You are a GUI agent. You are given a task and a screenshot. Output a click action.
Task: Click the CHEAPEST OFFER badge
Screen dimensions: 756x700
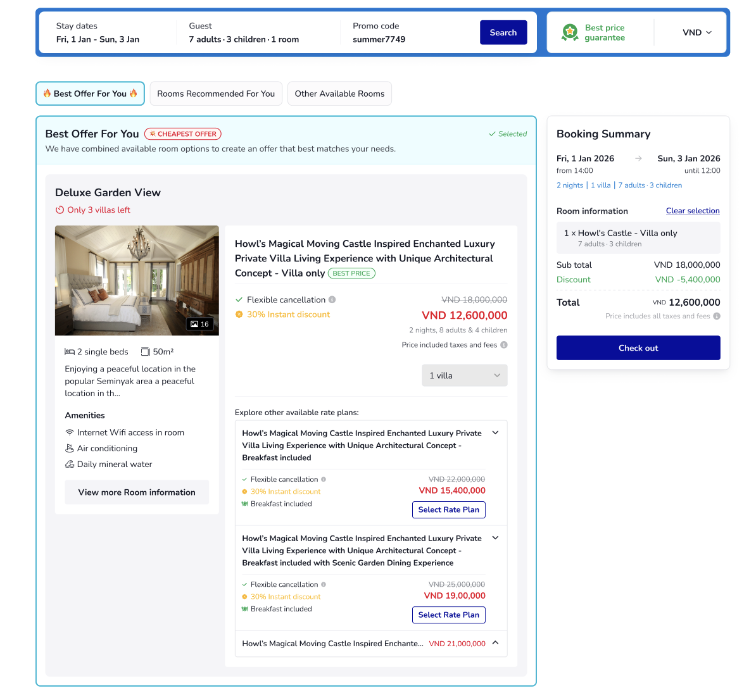pos(183,134)
